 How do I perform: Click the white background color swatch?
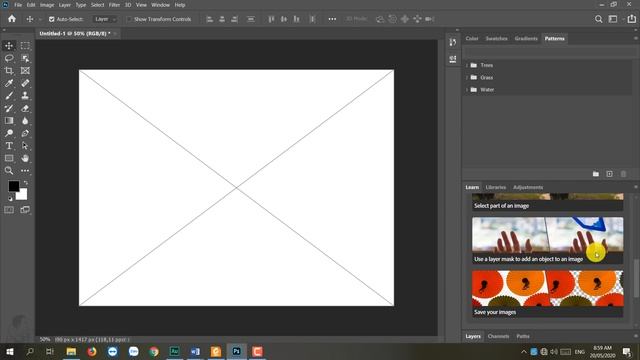click(23, 196)
